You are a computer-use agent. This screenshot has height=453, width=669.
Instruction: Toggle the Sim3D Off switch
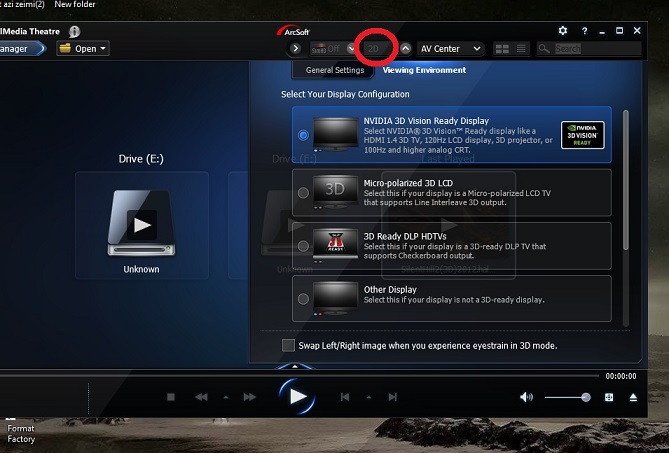327,49
